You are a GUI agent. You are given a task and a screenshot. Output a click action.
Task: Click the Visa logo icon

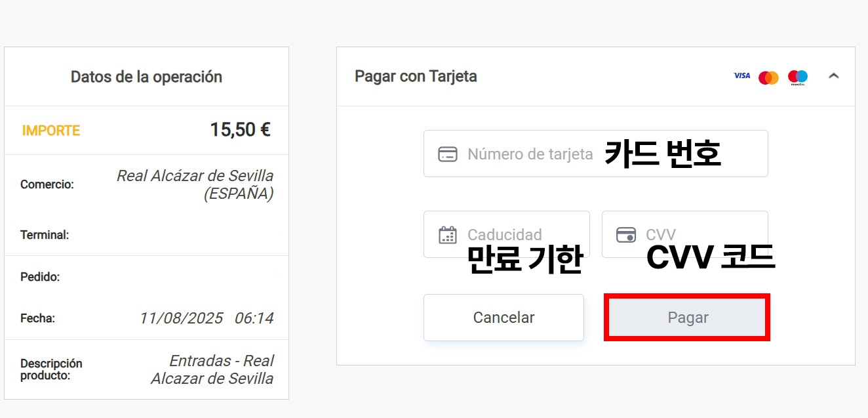(741, 76)
